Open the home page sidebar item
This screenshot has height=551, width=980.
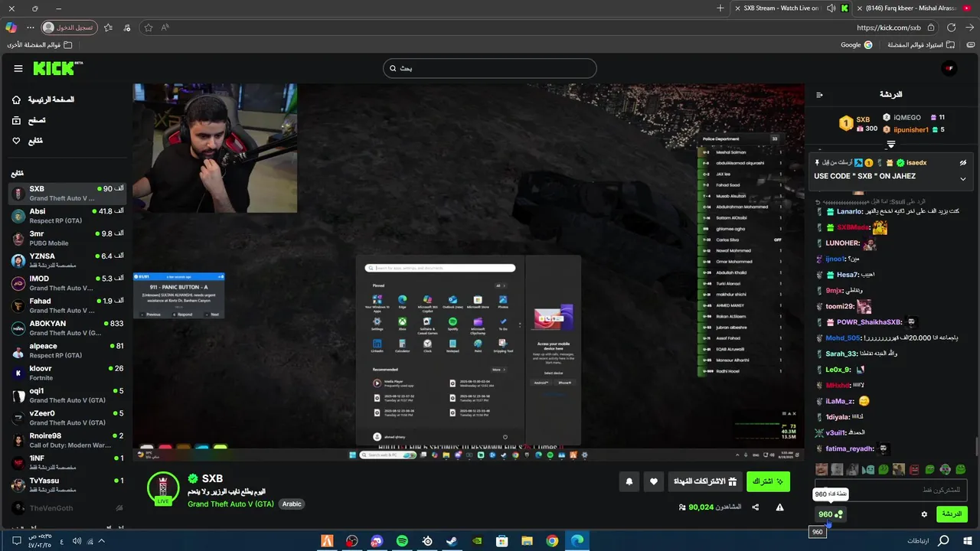pyautogui.click(x=44, y=99)
